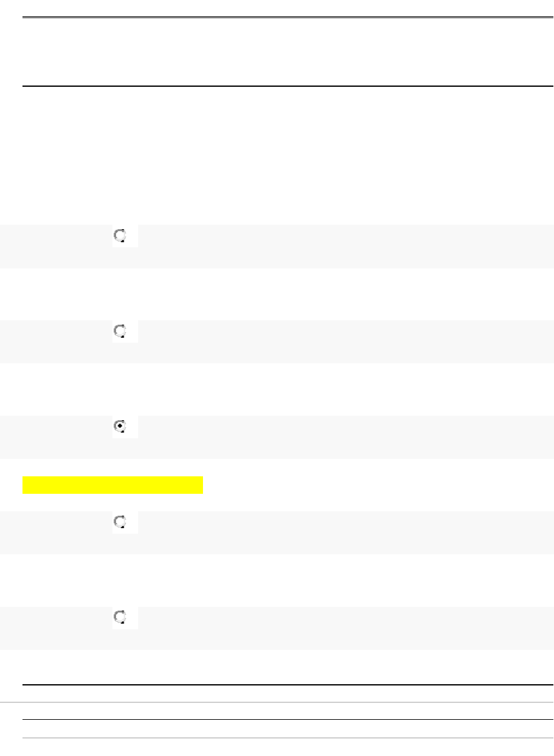Choose the fourth radio button, below yellow highlight
Screen dimensions: 554x756
tap(120, 522)
